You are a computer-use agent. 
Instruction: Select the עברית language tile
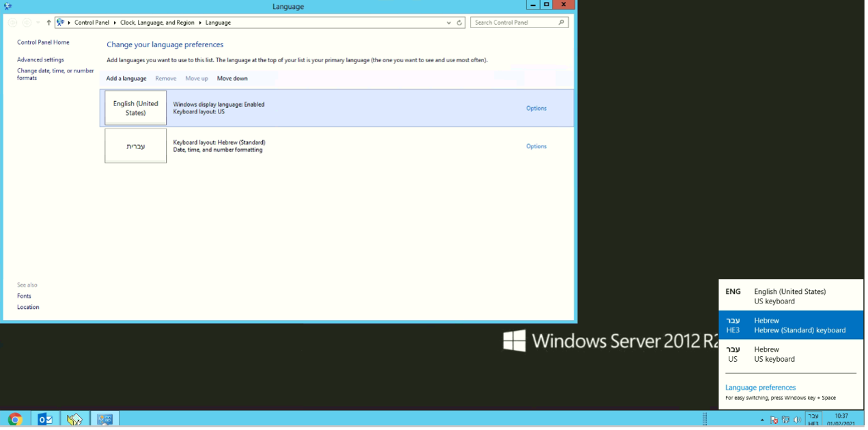tap(135, 146)
